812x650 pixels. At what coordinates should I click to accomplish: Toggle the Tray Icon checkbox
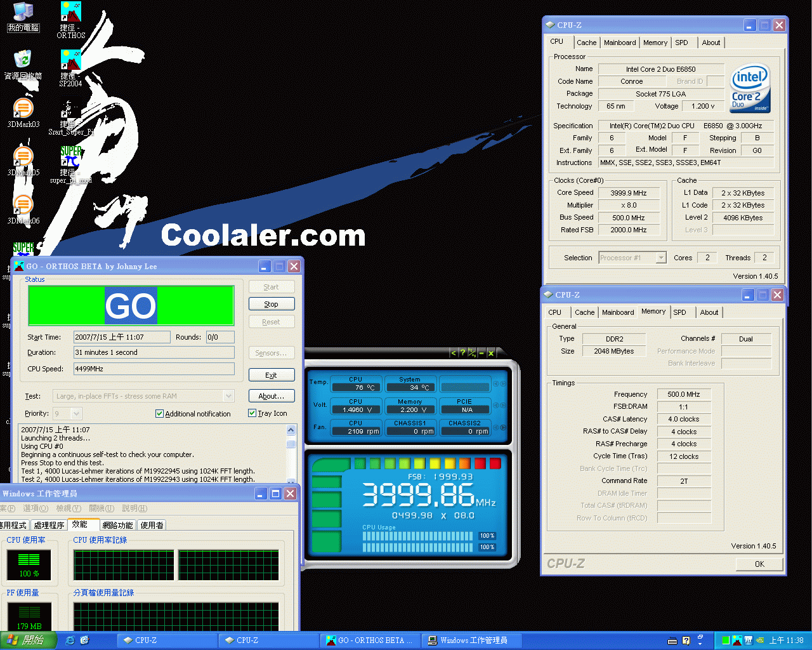click(x=252, y=413)
